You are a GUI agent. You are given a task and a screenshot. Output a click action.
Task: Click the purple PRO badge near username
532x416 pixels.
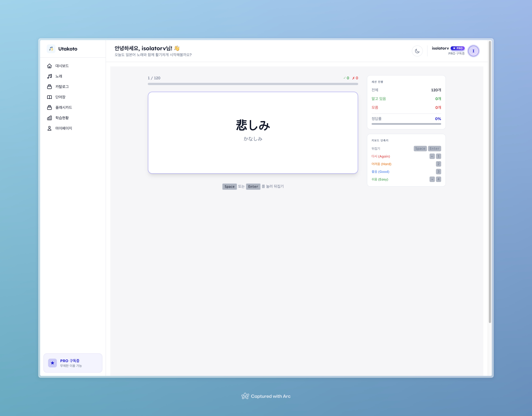click(x=457, y=48)
